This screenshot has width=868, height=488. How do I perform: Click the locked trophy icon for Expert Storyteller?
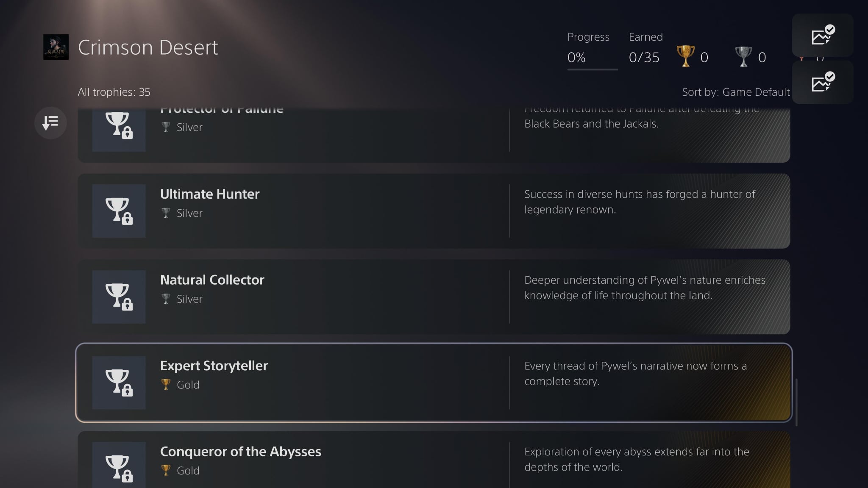[119, 383]
